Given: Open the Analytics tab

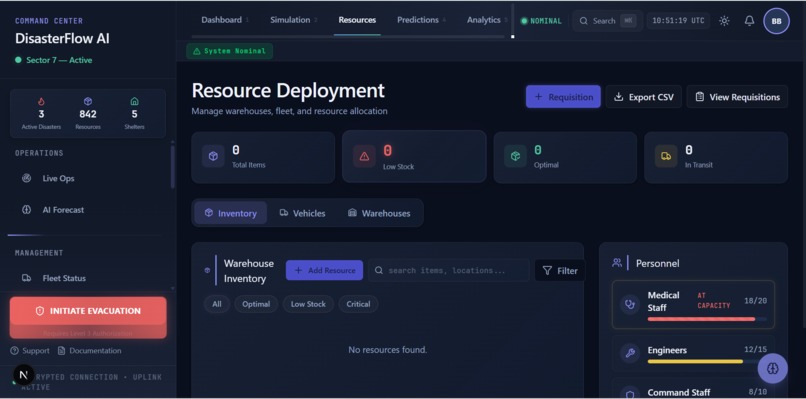Looking at the screenshot, I should (484, 20).
